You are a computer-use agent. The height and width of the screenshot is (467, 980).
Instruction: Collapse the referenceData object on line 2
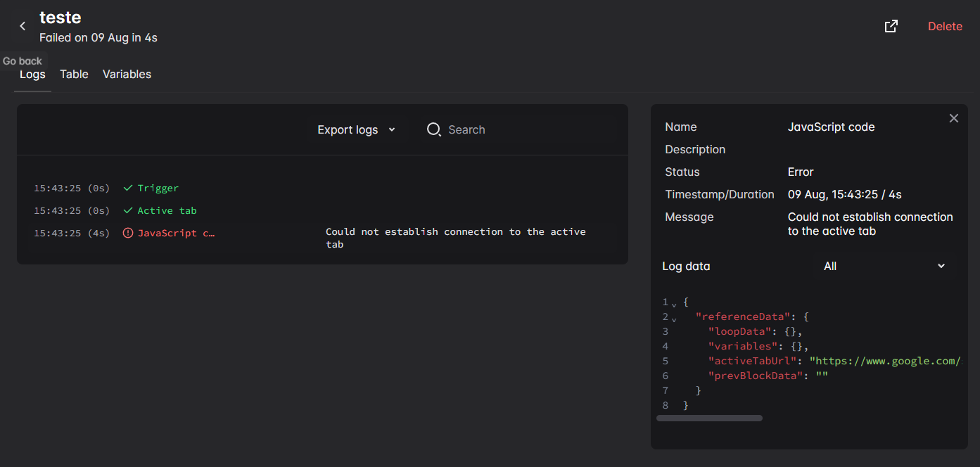click(675, 318)
